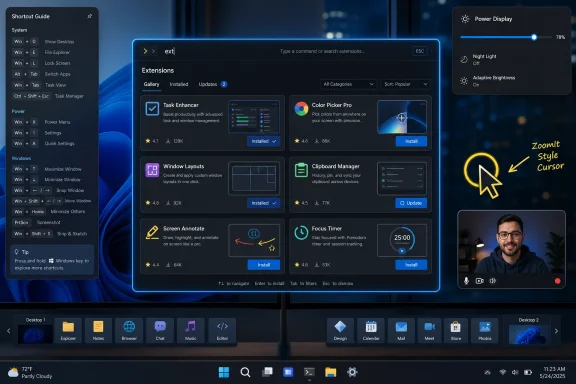The width and height of the screenshot is (576, 384).
Task: Open Terminal from the taskbar
Action: [309, 372]
